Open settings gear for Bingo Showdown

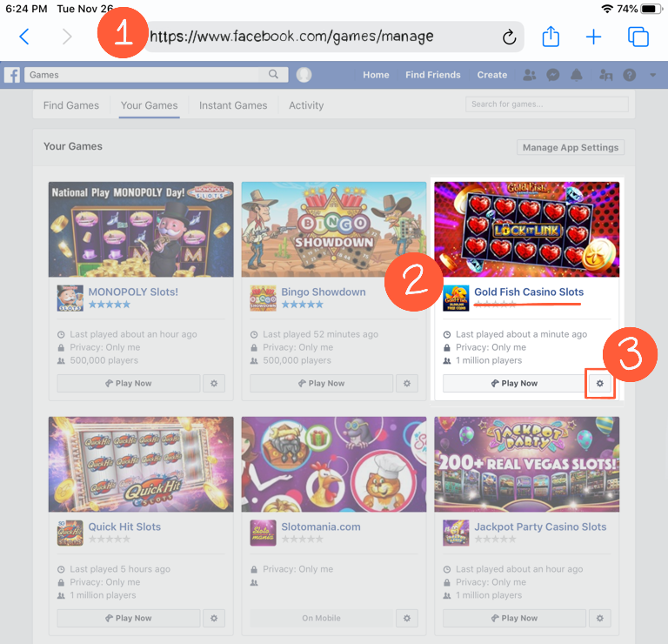(x=407, y=383)
